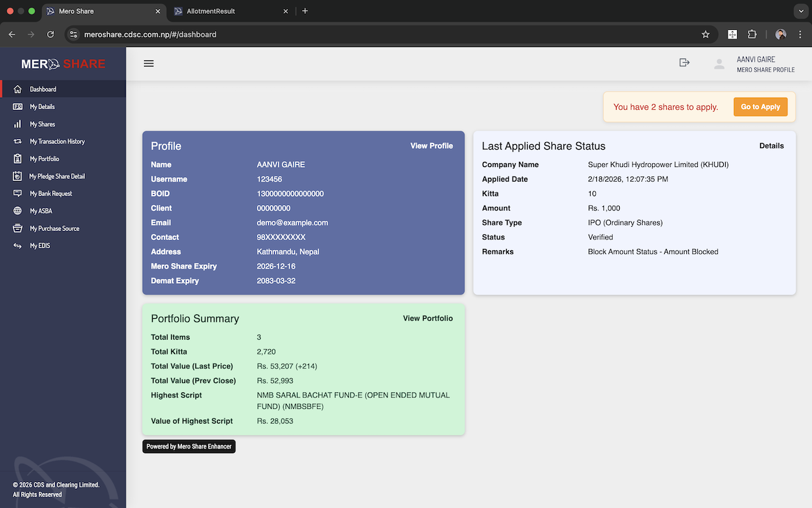Click the My Transaction History arrows icon

pyautogui.click(x=18, y=142)
